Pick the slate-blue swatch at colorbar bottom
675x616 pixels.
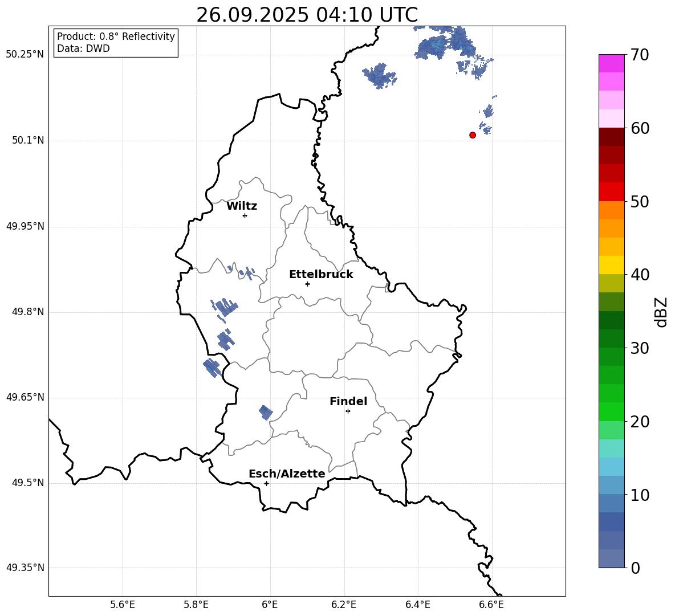click(x=611, y=558)
